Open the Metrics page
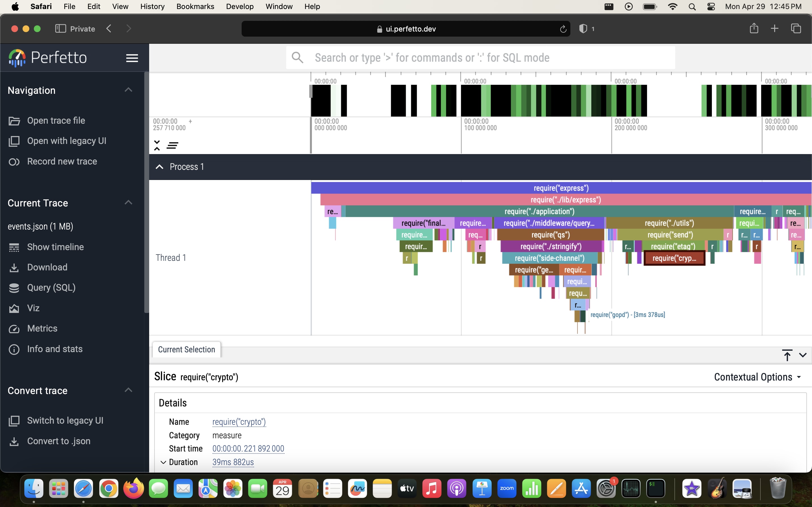This screenshot has width=812, height=507. pos(42,328)
